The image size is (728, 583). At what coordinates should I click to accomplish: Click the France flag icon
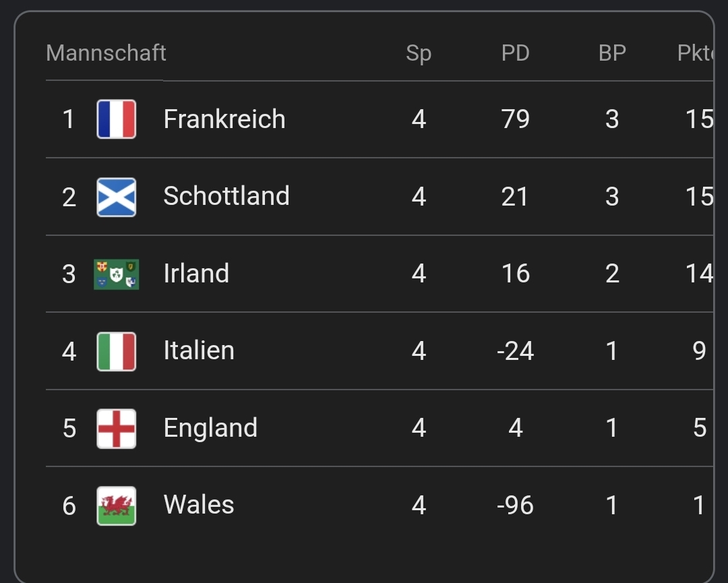pos(117,119)
